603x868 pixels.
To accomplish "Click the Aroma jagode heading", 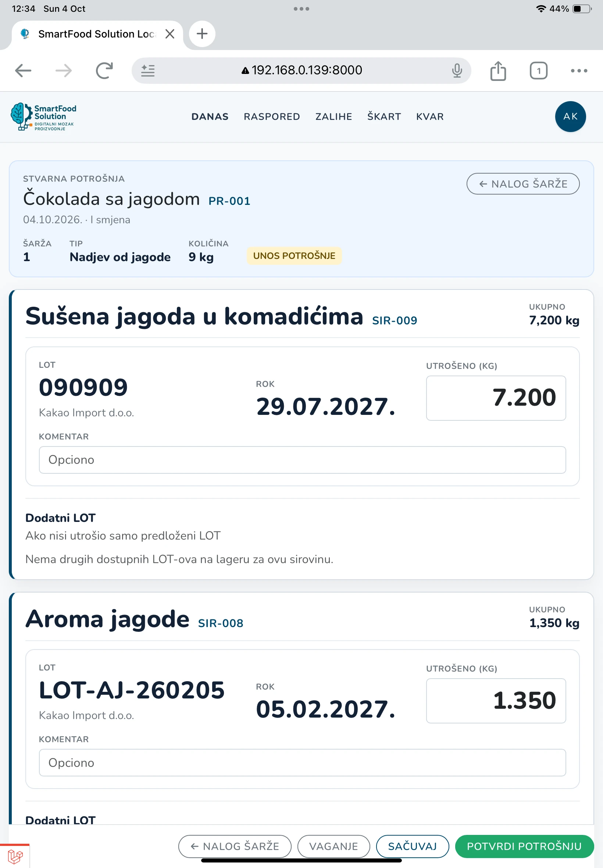I will (x=107, y=619).
